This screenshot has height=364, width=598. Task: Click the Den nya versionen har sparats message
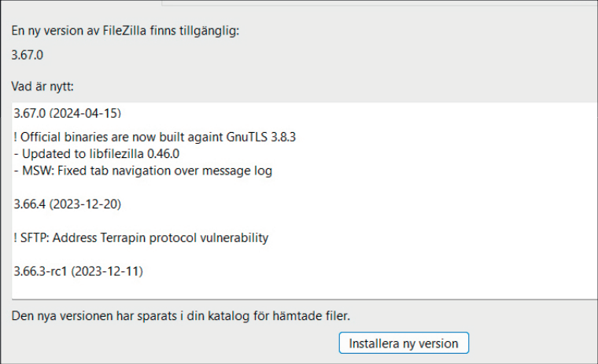pyautogui.click(x=181, y=316)
